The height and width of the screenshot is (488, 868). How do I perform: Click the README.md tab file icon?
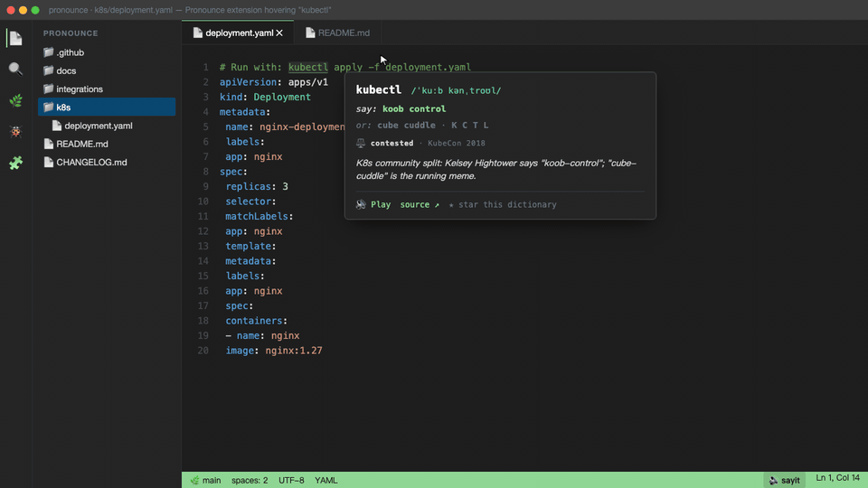click(x=310, y=33)
